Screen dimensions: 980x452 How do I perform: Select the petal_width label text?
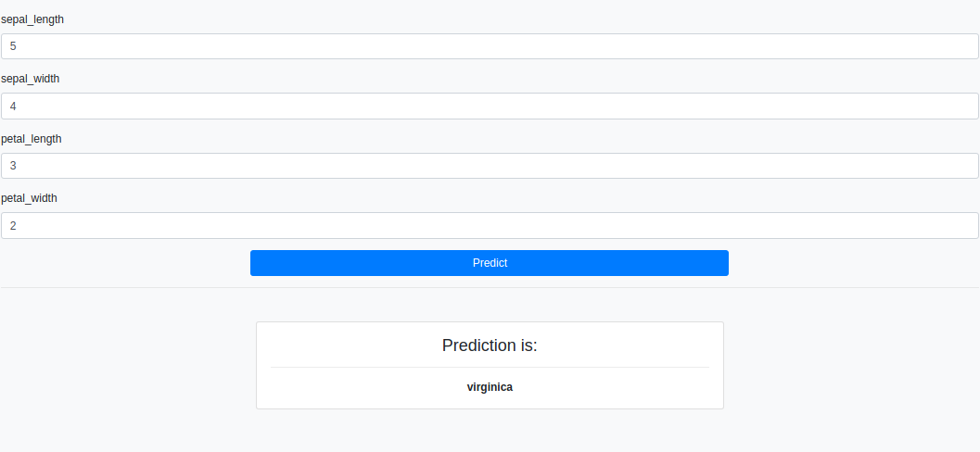(30, 198)
